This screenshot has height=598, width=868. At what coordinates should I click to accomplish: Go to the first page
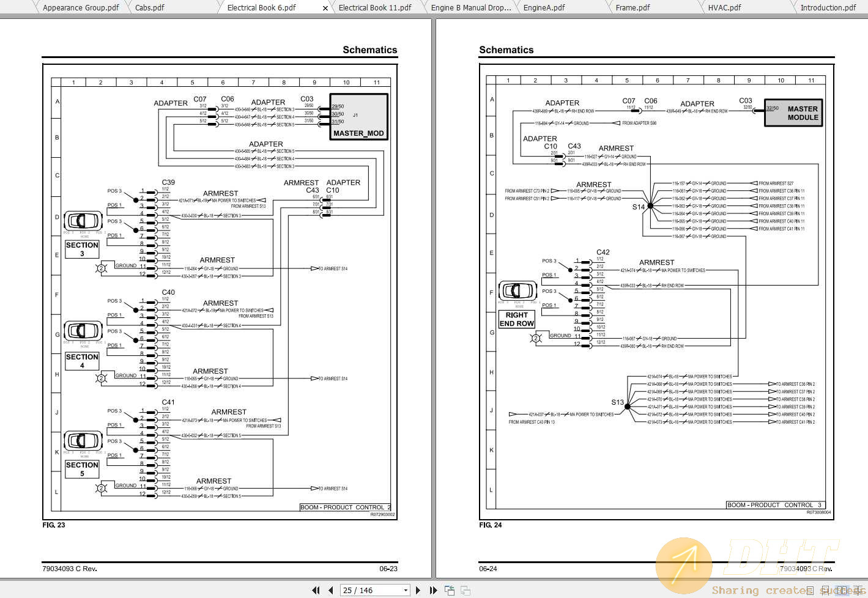tap(316, 590)
